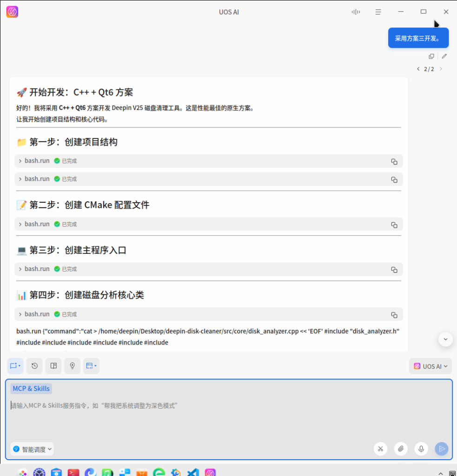The height and width of the screenshot is (476, 457).
Task: Click the scissors screenshot icon
Action: coord(380,449)
